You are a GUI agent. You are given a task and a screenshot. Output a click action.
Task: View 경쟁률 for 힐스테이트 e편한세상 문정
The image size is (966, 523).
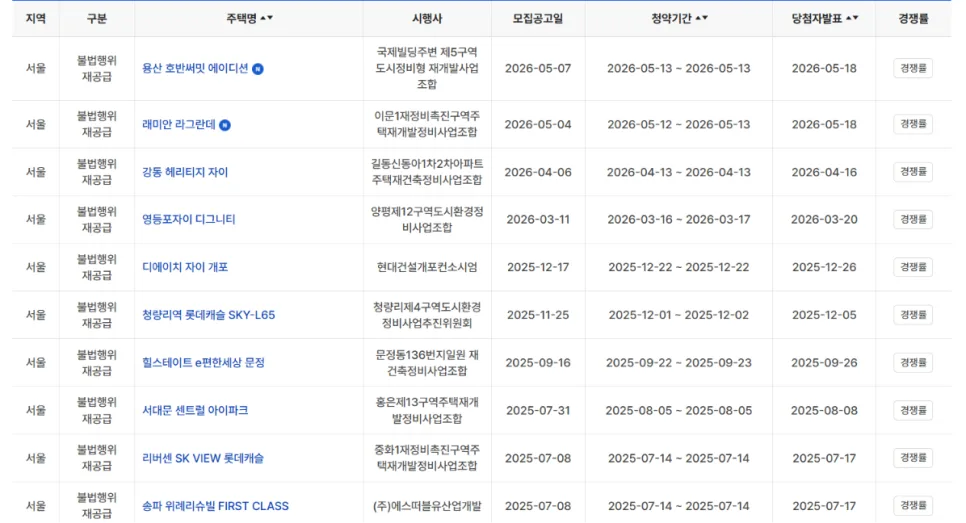(x=913, y=362)
